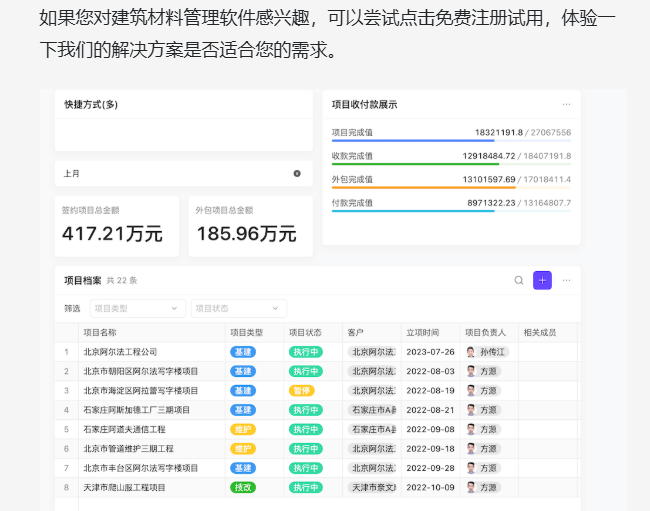
Task: Click the 付款完成值 cyan progress bar
Action: [x=451, y=211]
